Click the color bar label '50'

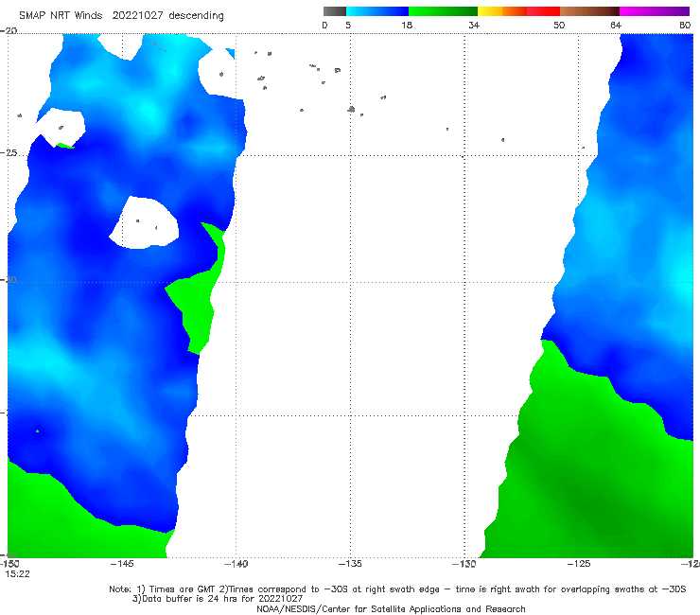[559, 26]
